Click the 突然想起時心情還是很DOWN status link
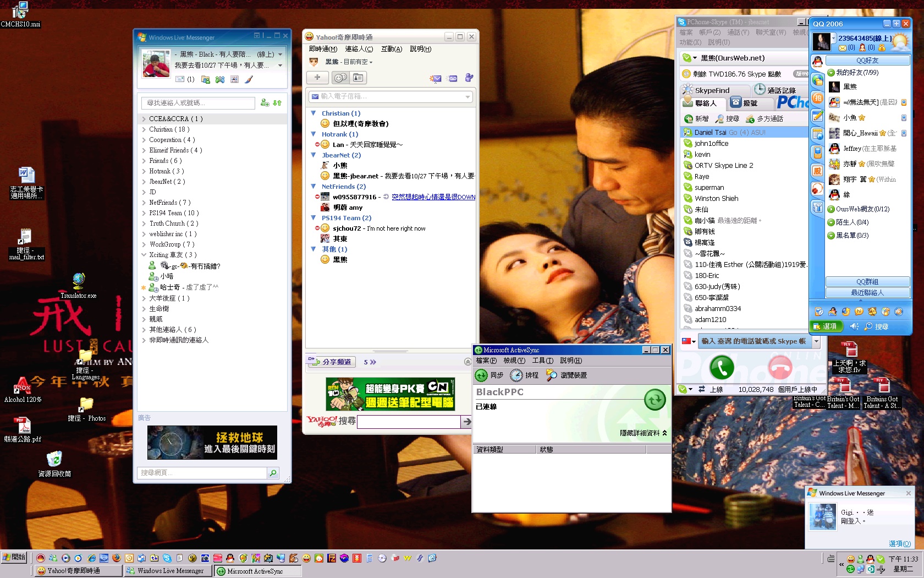 [433, 197]
